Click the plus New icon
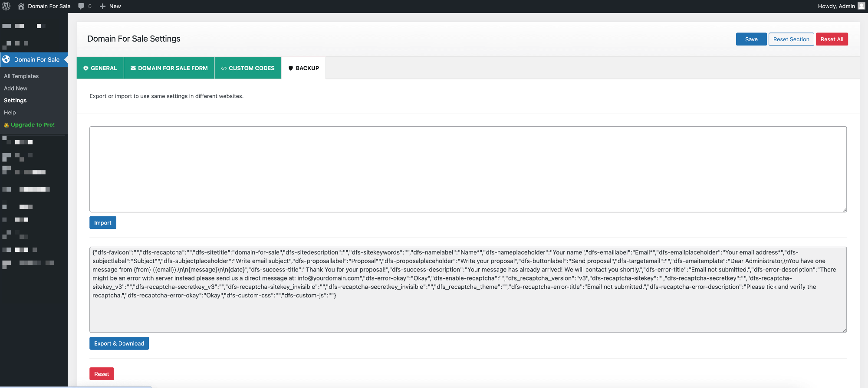868x388 pixels. coord(103,6)
